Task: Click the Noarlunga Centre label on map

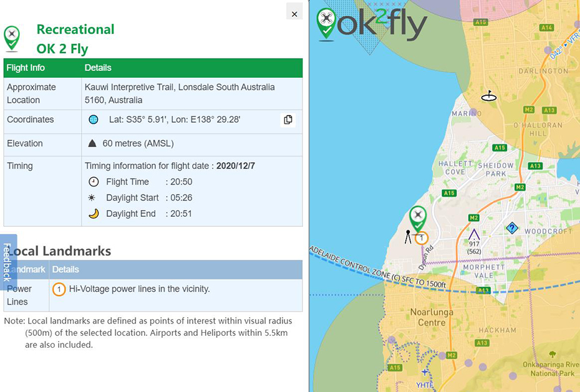Action: 432,317
